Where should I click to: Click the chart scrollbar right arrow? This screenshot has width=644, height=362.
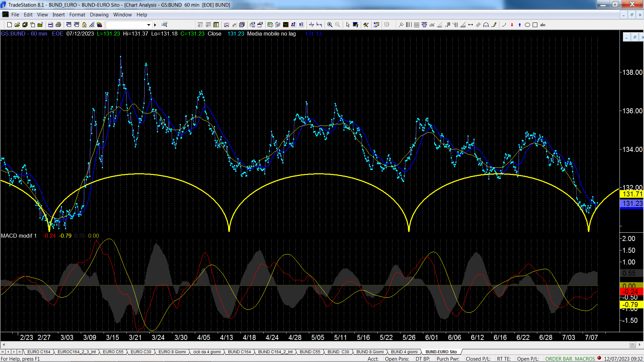pos(640,345)
